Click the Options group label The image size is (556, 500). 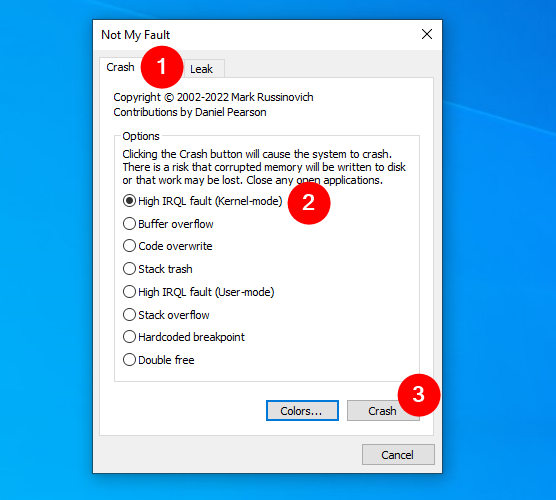(141, 136)
